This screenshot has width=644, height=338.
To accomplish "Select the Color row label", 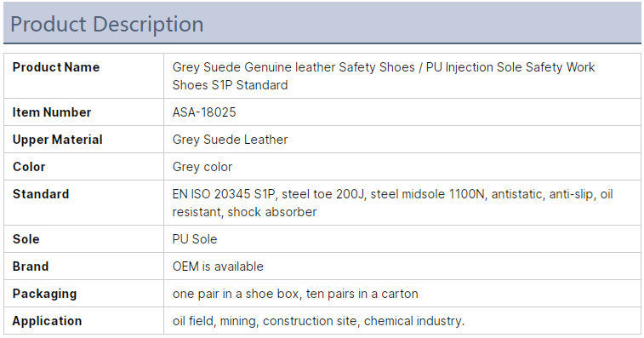I will pos(29,167).
